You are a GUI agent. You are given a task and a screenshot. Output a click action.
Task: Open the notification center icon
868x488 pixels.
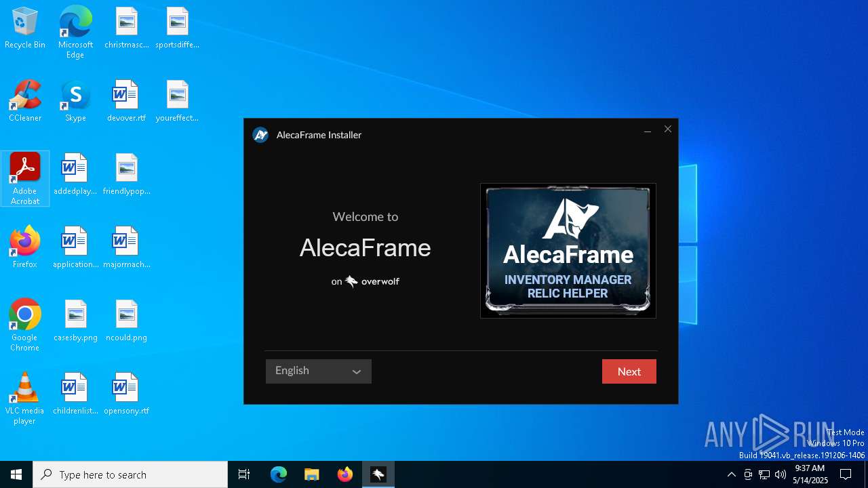pos(846,474)
